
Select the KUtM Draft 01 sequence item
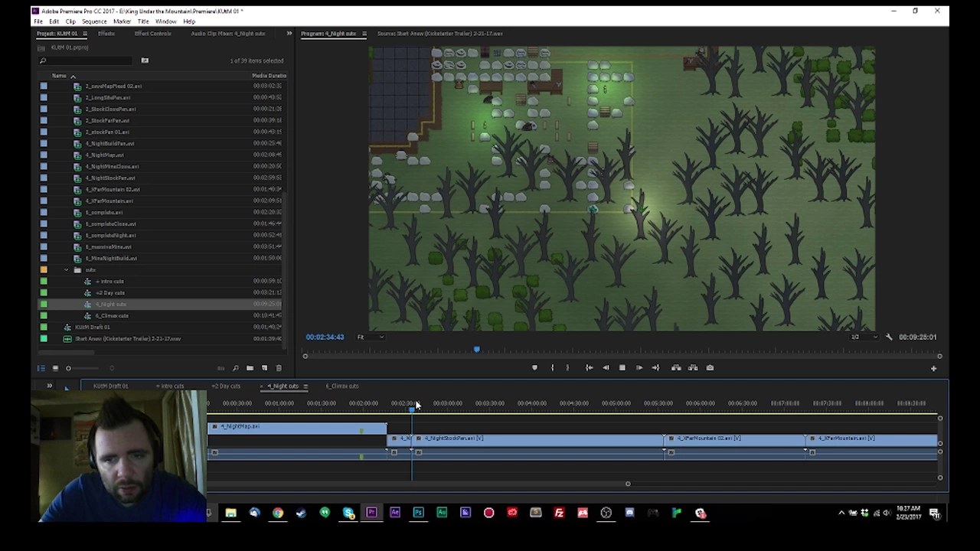[92, 327]
